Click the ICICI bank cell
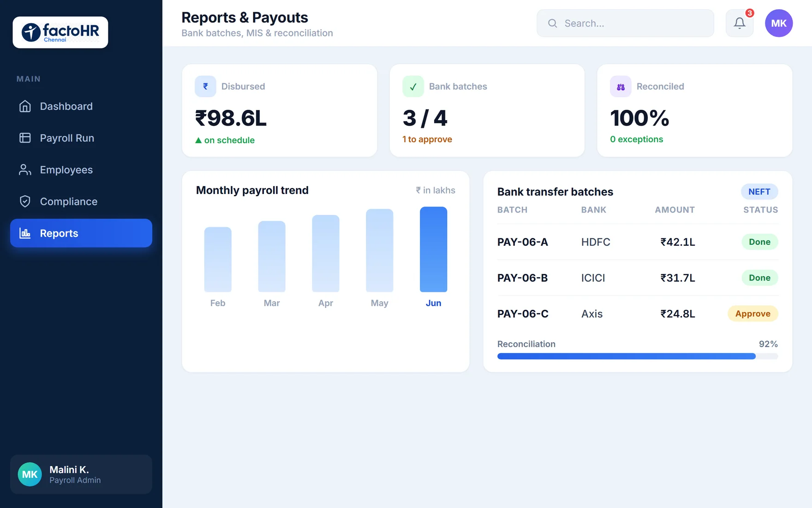Screen dimensions: 812x508 (x=593, y=278)
